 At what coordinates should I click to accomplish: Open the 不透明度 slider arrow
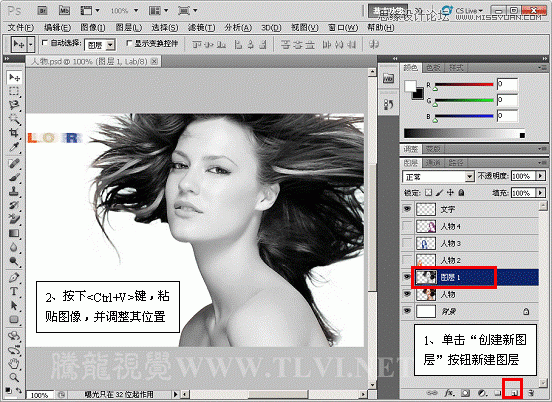point(541,176)
